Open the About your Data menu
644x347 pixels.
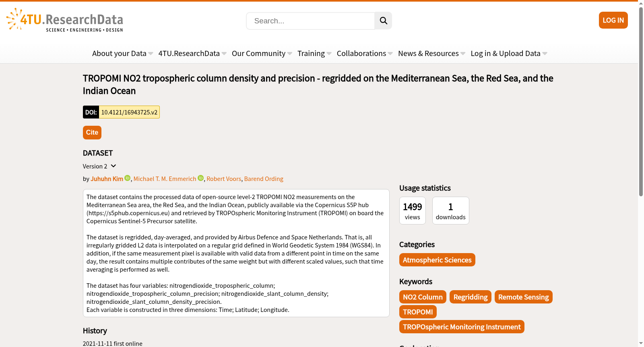click(122, 53)
